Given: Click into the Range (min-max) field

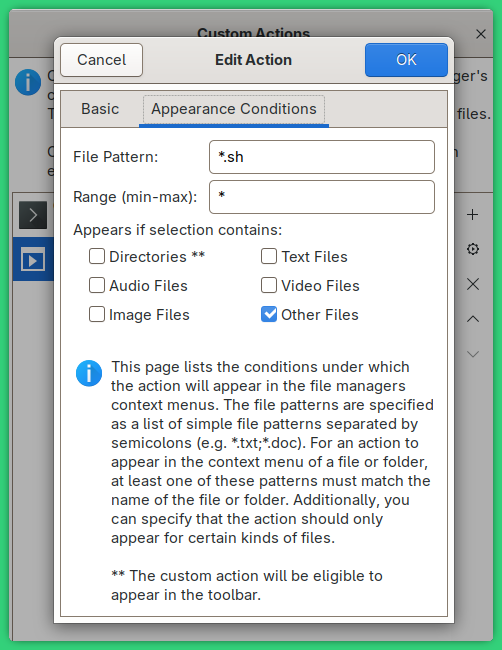Looking at the screenshot, I should tap(322, 197).
